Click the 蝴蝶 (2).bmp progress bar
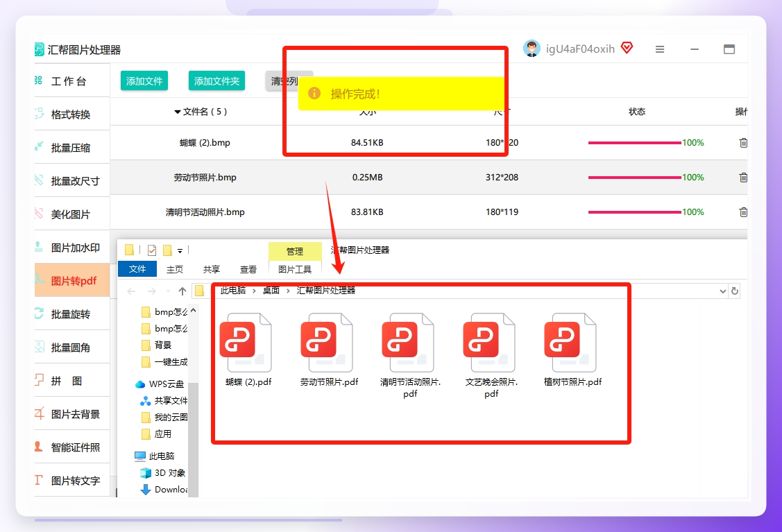Image resolution: width=782 pixels, height=532 pixels. coord(634,143)
